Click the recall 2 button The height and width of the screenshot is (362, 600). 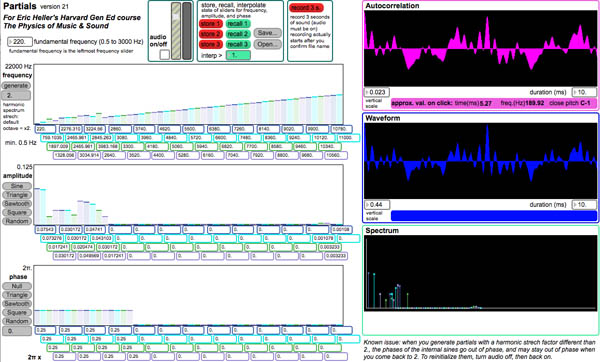pos(238,34)
